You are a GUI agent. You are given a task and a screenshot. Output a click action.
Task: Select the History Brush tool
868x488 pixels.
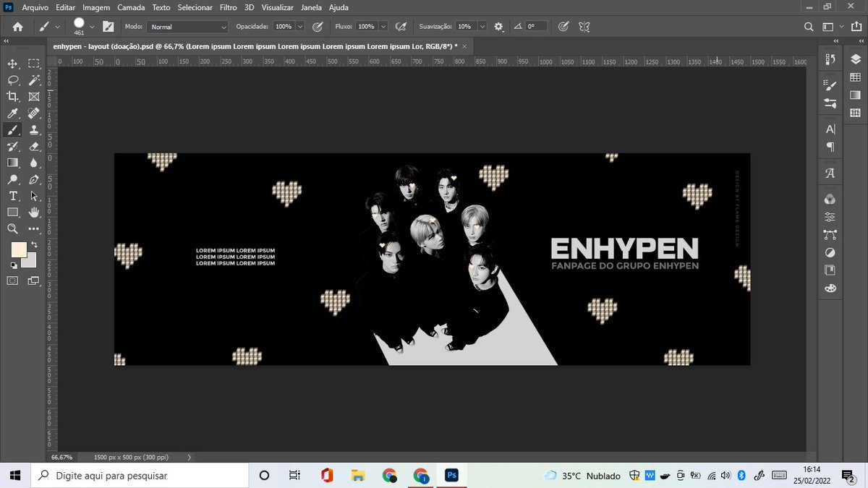click(12, 147)
